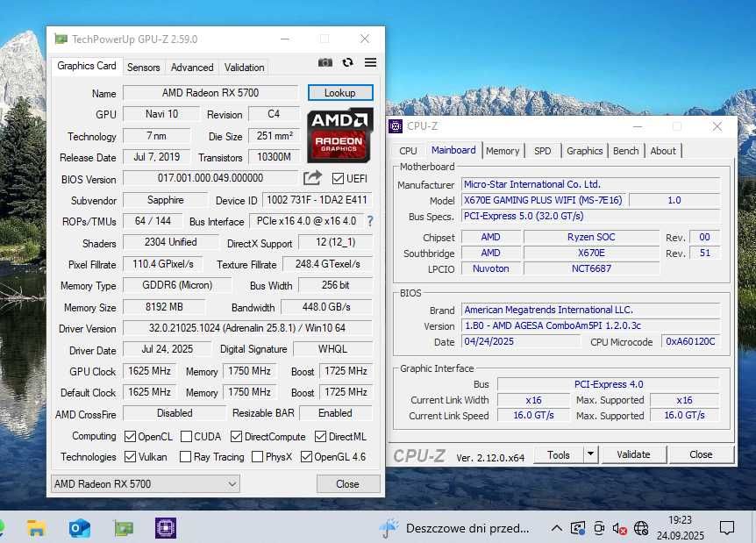
Task: Click the Device ID 1002 731F field
Action: 317,200
